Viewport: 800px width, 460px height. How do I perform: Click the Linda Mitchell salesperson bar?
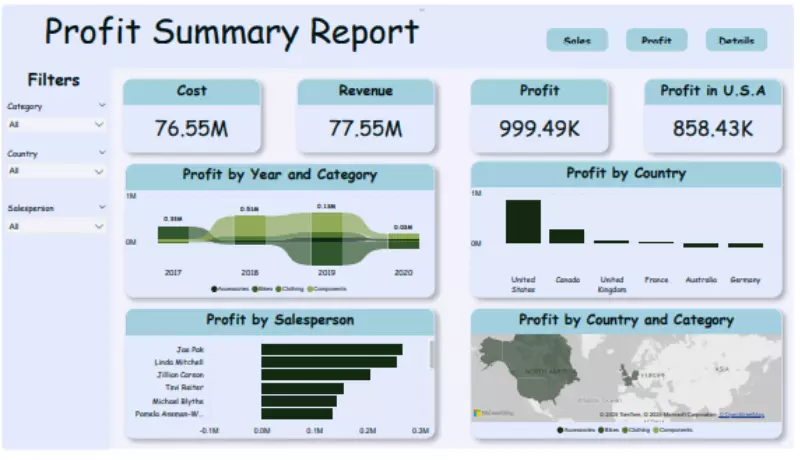point(329,362)
